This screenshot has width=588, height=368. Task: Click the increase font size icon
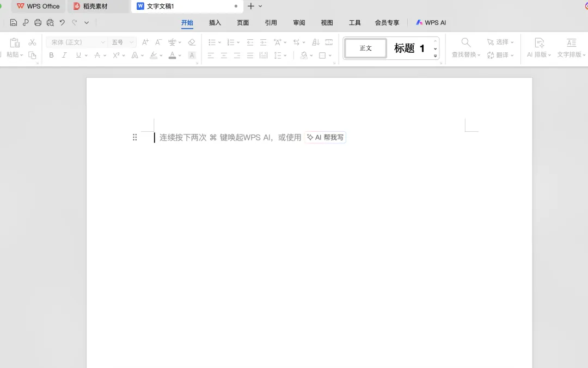pyautogui.click(x=145, y=42)
